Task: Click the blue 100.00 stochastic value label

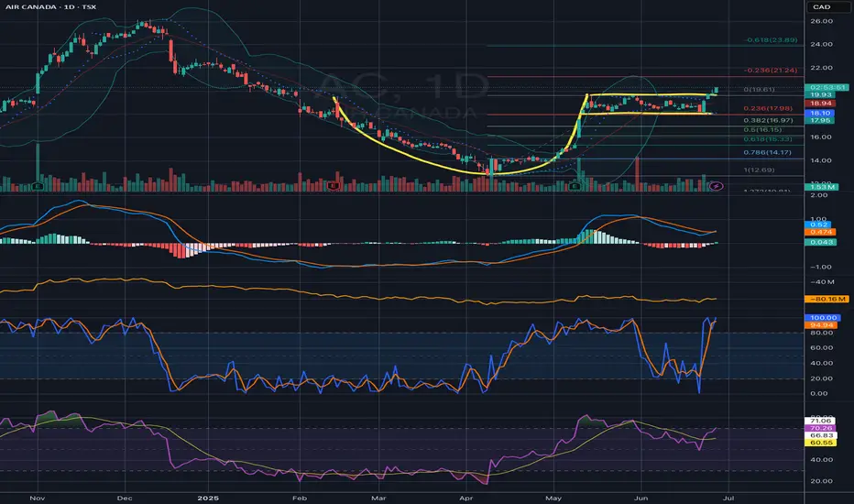Action: click(823, 318)
